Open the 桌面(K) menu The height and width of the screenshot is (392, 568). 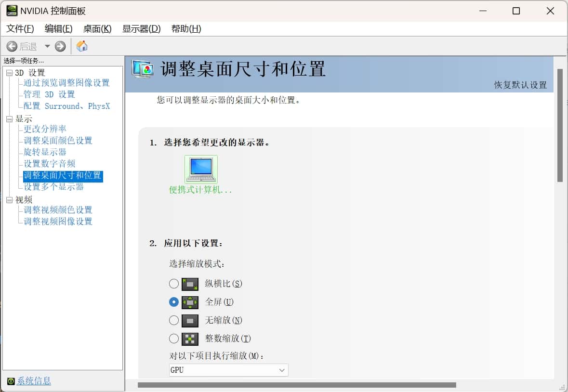97,28
